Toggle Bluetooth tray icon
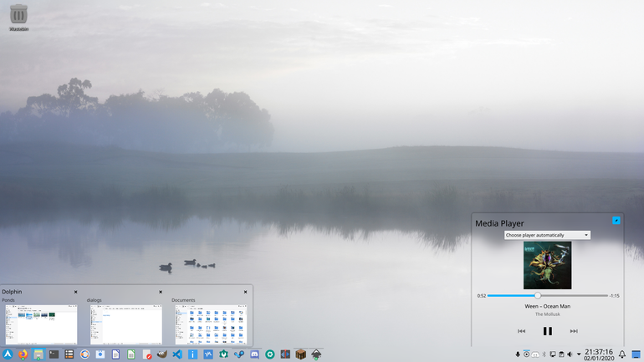Viewport: 644px width, 362px height. coord(544,354)
